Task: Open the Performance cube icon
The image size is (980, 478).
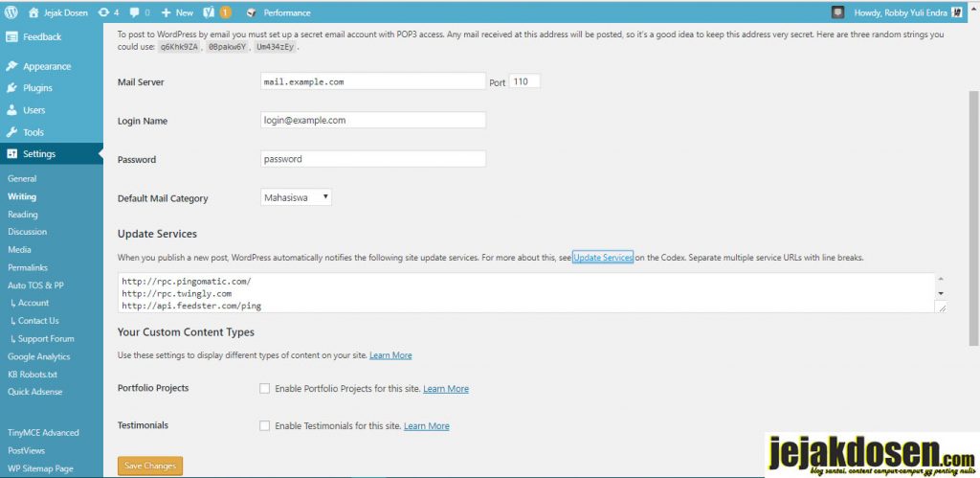Action: [x=252, y=12]
